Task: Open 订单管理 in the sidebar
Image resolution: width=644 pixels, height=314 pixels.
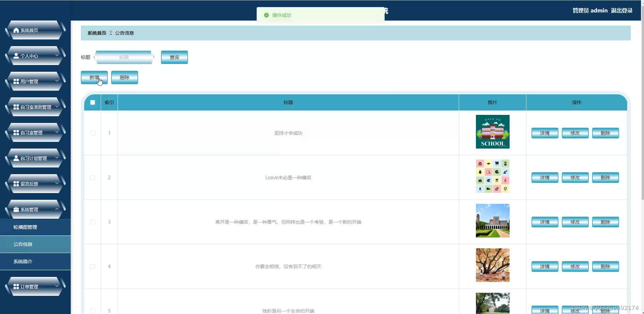Action: point(35,287)
